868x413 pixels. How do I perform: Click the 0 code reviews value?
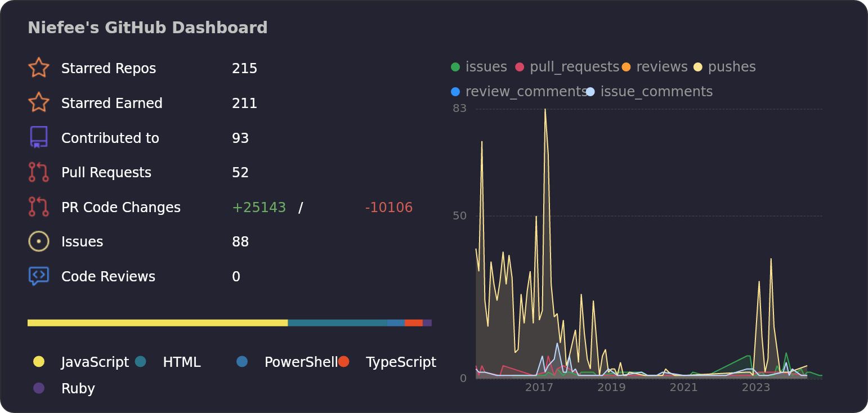pyautogui.click(x=236, y=277)
